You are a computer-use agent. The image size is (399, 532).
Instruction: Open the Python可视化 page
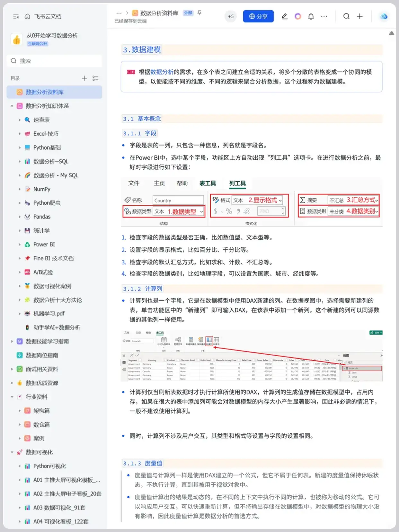coord(50,466)
